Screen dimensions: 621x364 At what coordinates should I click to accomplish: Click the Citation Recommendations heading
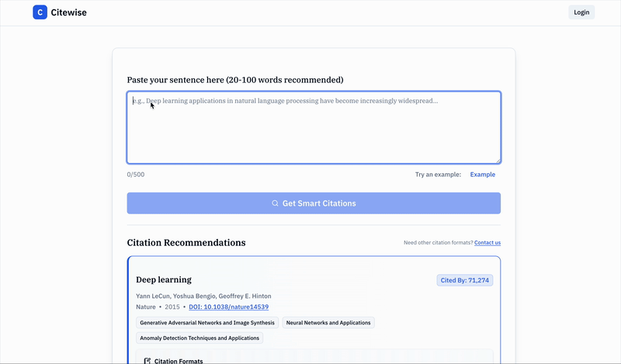(186, 243)
